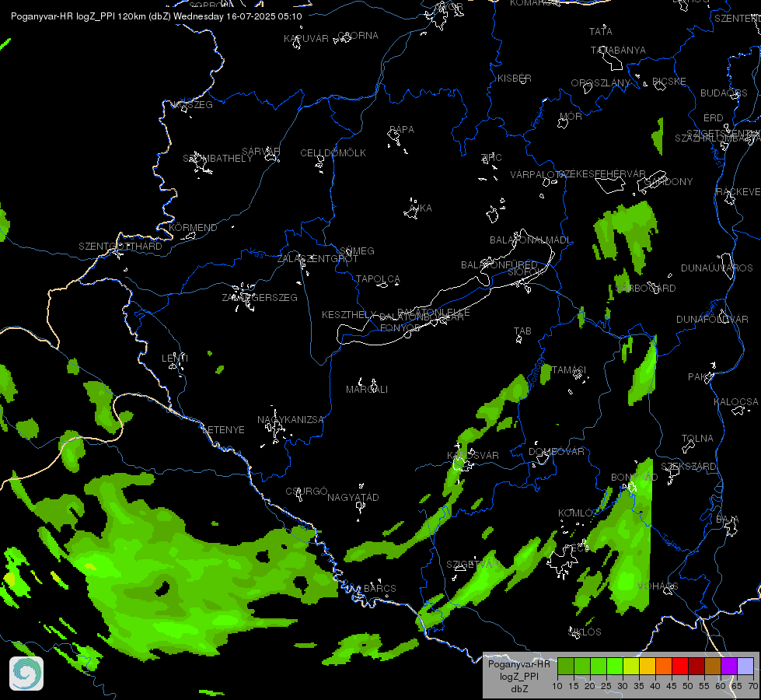Click the OROSZLÁNY city label

(x=600, y=83)
